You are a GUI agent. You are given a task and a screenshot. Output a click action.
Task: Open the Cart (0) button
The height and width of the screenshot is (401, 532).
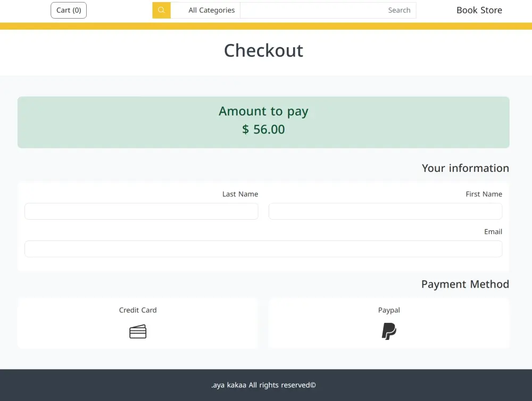coord(68,10)
